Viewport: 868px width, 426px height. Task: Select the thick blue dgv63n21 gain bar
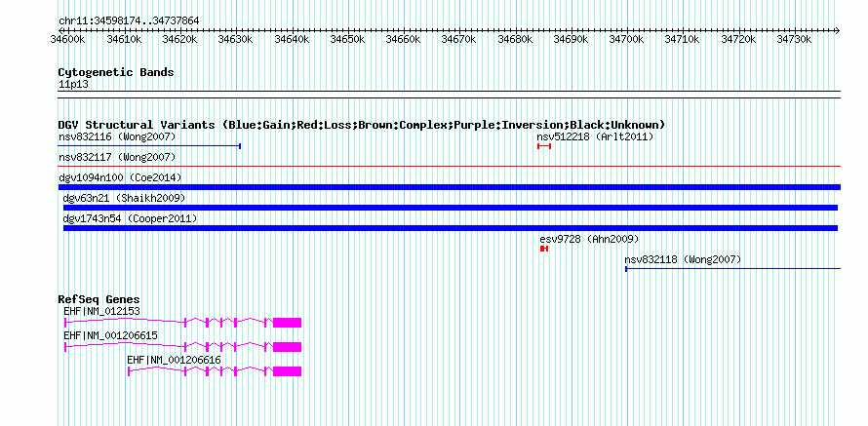(x=451, y=208)
